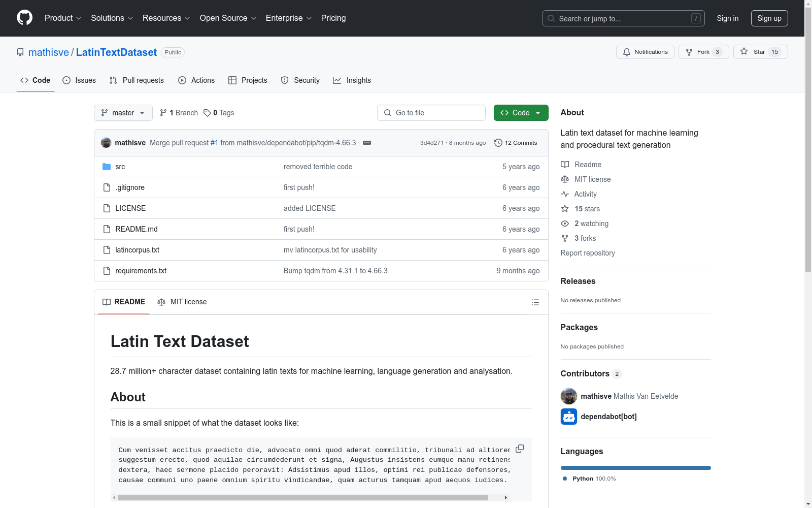Screen dimensions: 812x508
Task: Expand the Solutions menu
Action: click(112, 18)
